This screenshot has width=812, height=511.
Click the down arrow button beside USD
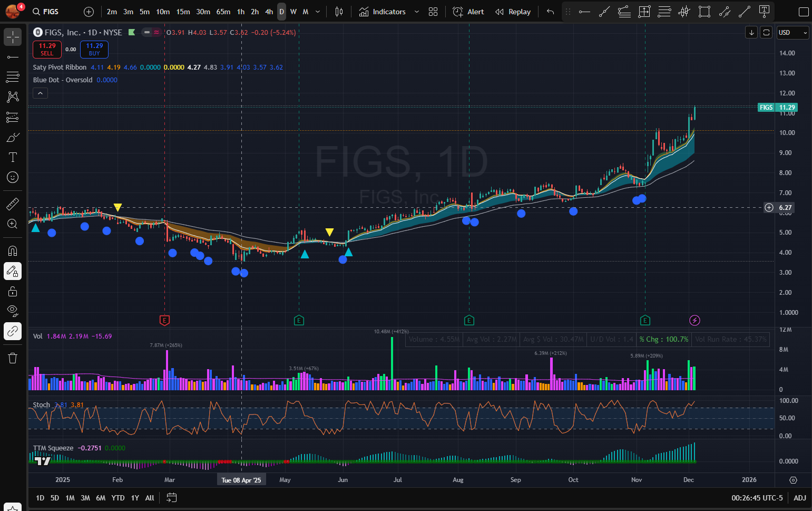pyautogui.click(x=751, y=33)
